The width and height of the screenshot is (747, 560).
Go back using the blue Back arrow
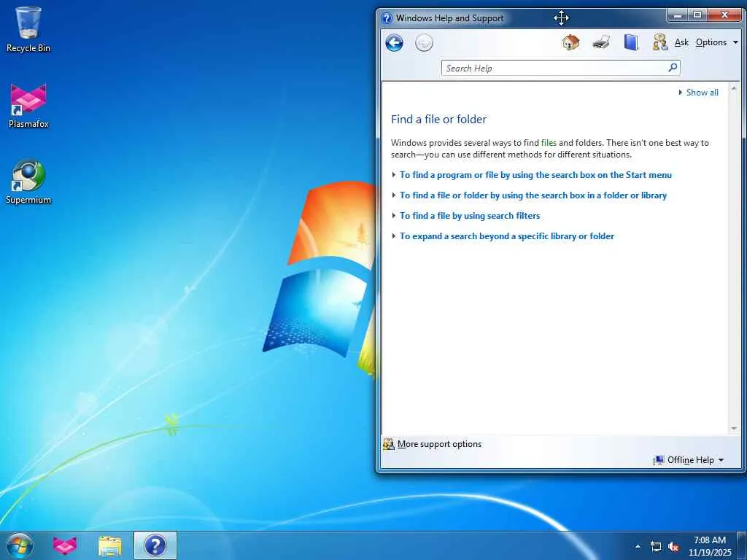(x=394, y=43)
